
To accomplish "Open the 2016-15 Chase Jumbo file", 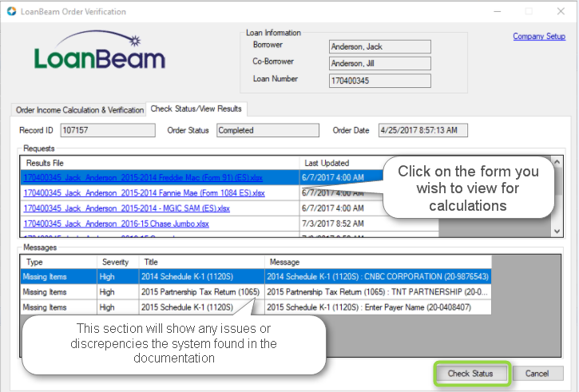I will tap(116, 224).
